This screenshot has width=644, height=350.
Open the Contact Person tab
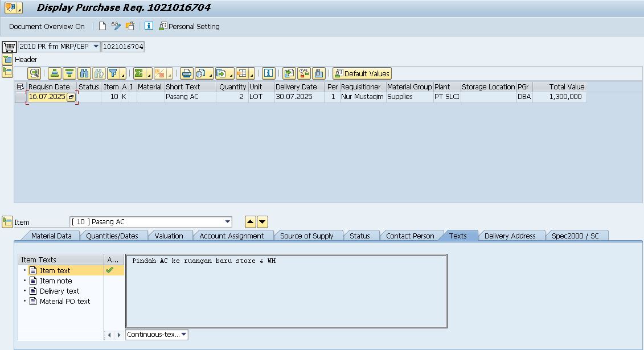[x=410, y=236]
